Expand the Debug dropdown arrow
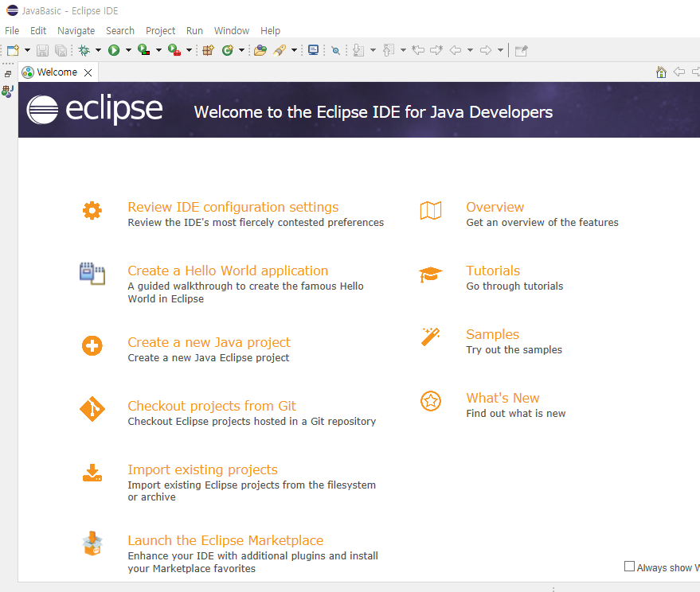 pos(98,50)
